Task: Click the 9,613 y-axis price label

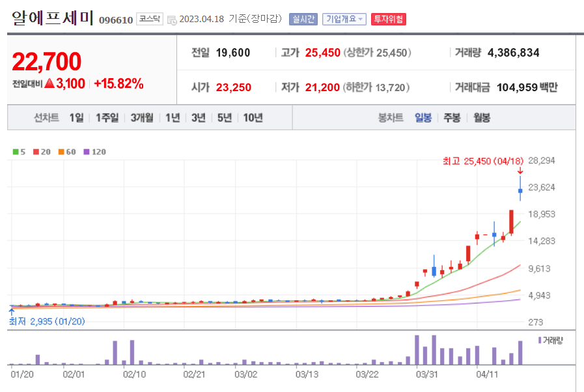Action: [x=539, y=269]
